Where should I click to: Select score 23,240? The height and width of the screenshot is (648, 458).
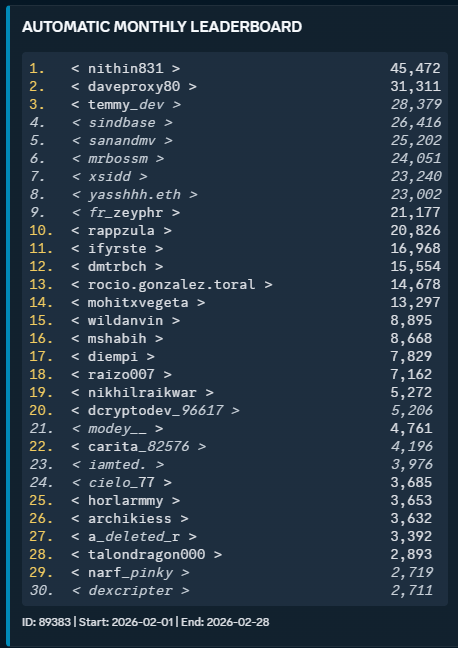pos(416,177)
